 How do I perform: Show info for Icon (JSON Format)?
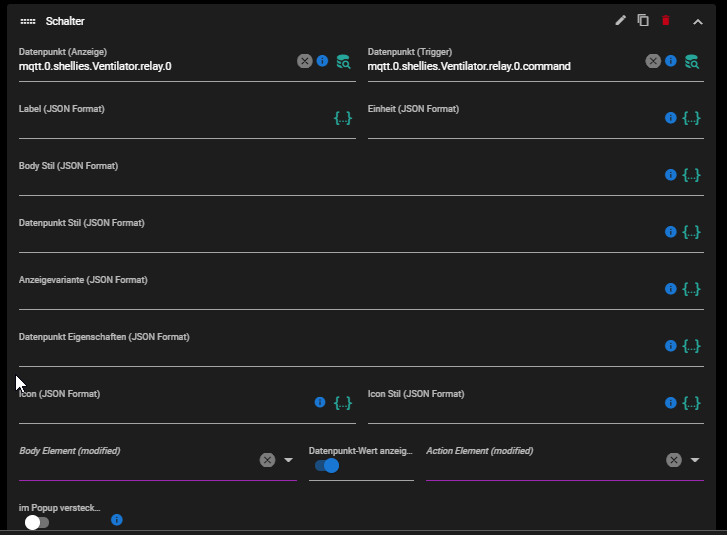[320, 402]
